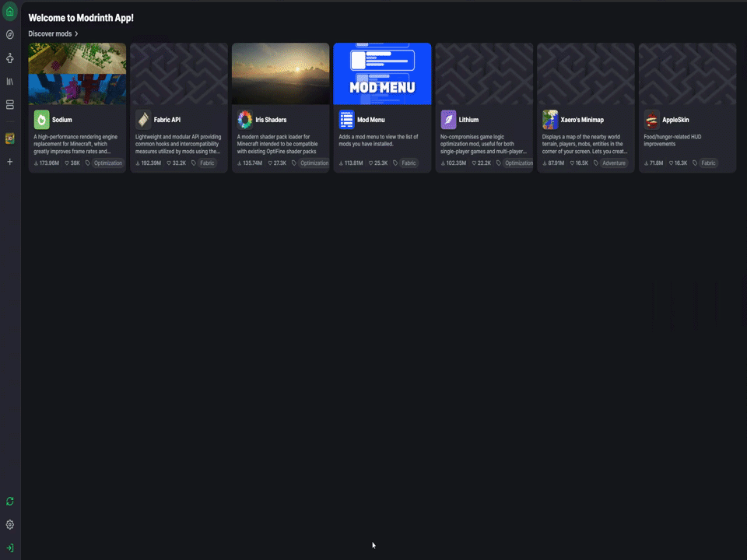The height and width of the screenshot is (560, 747).
Task: Click Mod Menu's 113.81M download count
Action: tap(351, 163)
